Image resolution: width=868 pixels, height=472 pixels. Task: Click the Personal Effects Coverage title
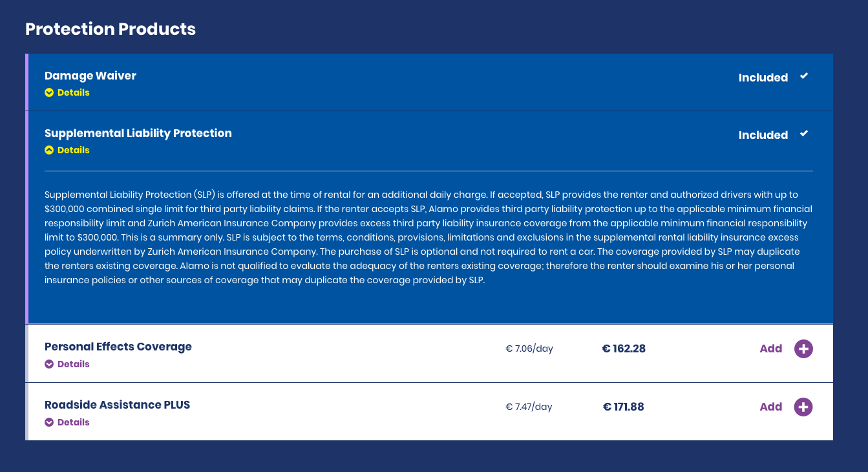(118, 347)
